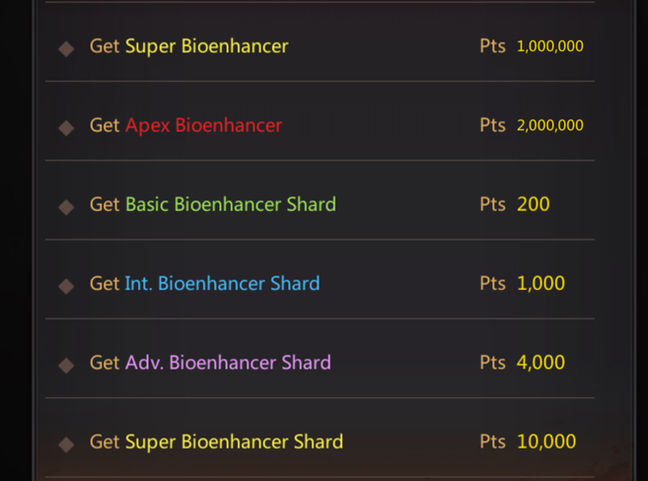This screenshot has width=648, height=481.
Task: Select diamond marker next to Int. Bioenhancer Shard
Action: click(66, 285)
